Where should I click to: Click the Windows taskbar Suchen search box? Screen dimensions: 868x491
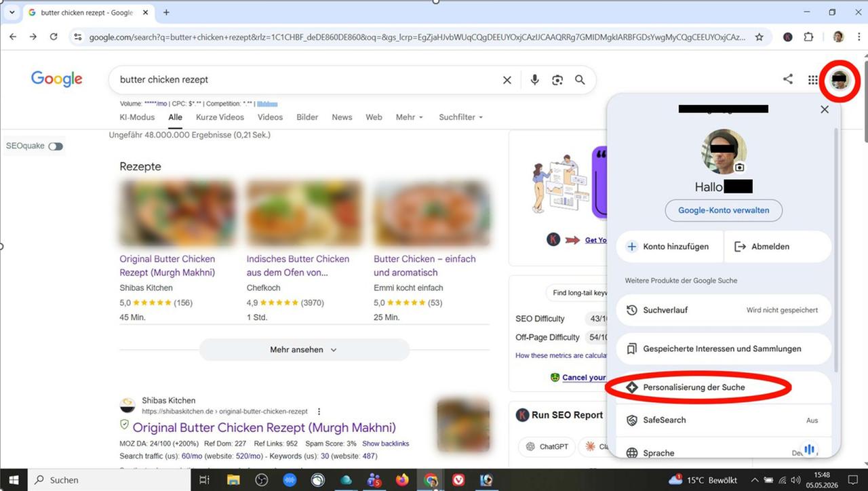(110, 479)
